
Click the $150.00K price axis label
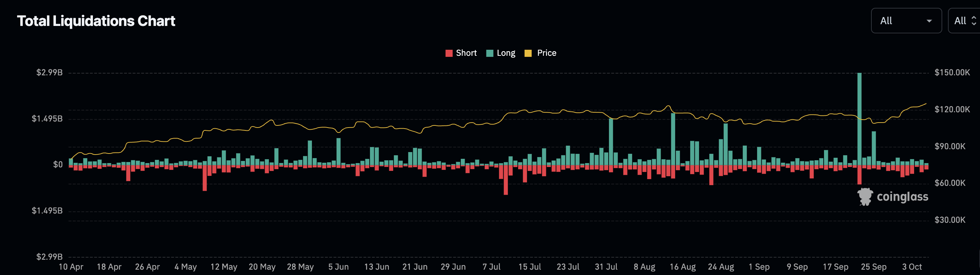pos(952,72)
